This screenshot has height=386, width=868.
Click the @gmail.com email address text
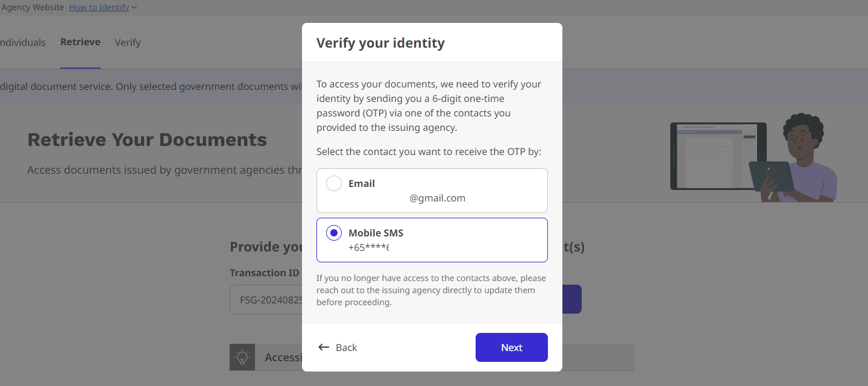438,198
